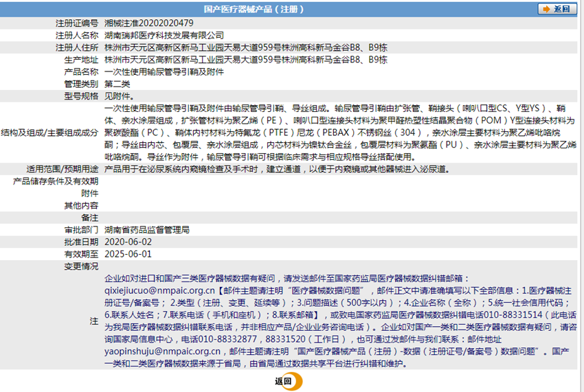This screenshot has height=392, width=584.
Task: Click the 型号规格 label
Action: 81,96
